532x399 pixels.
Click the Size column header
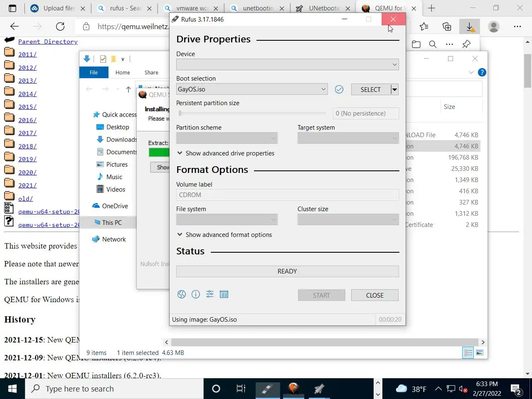click(449, 107)
